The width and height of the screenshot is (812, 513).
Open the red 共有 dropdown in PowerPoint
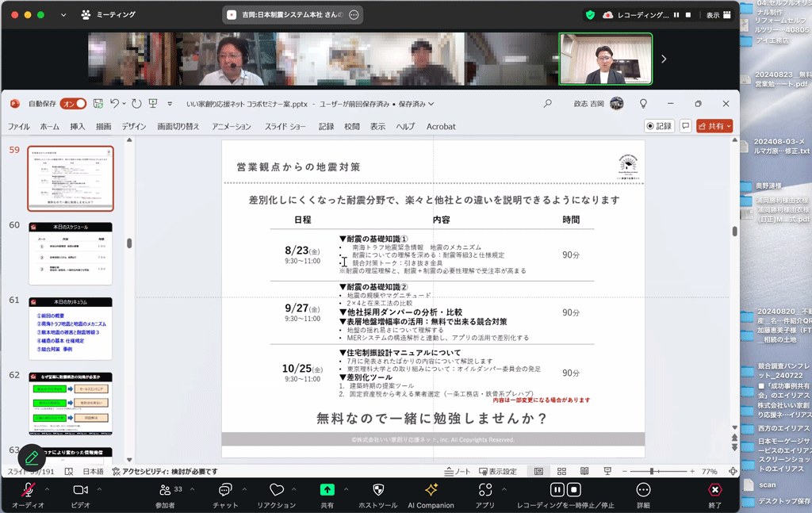click(714, 126)
